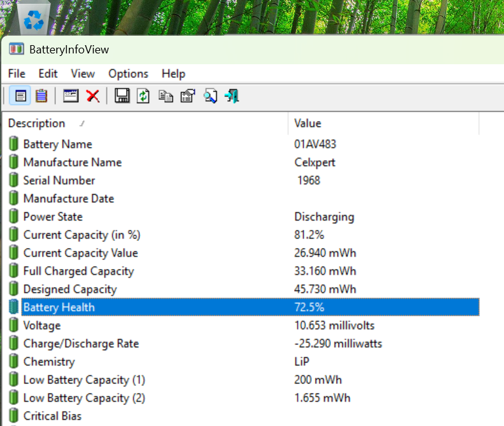Click the 200 mWh value
Viewport: 504px width, 426px height.
[x=318, y=380]
